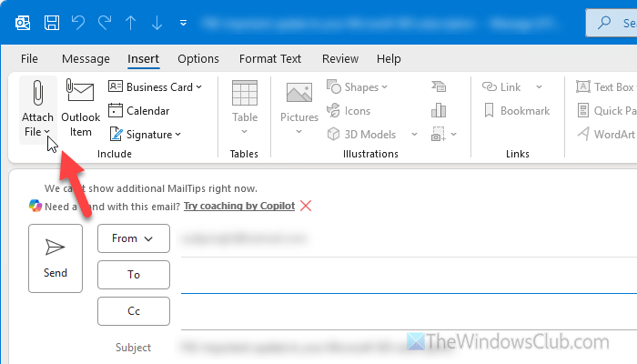Insert a Bookmark
Image resolution: width=637 pixels, height=364 pixels.
pos(517,110)
